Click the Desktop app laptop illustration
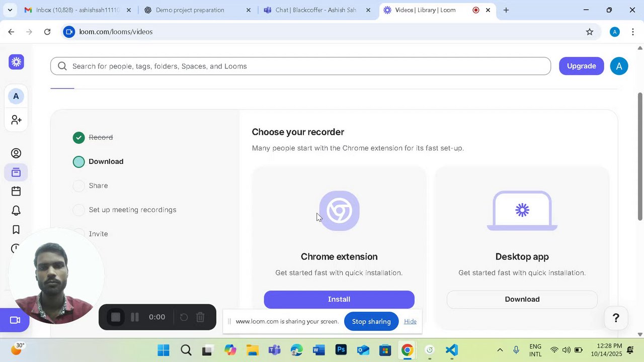 [522, 211]
